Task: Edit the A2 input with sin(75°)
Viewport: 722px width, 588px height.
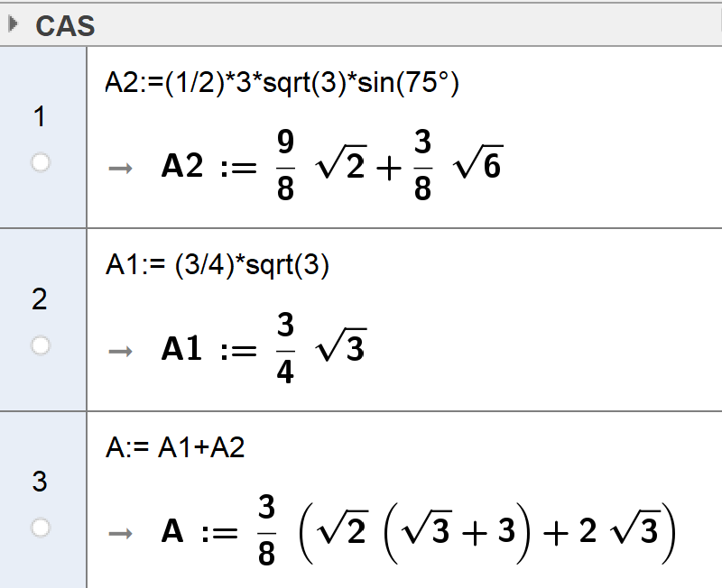Action: [x=282, y=84]
